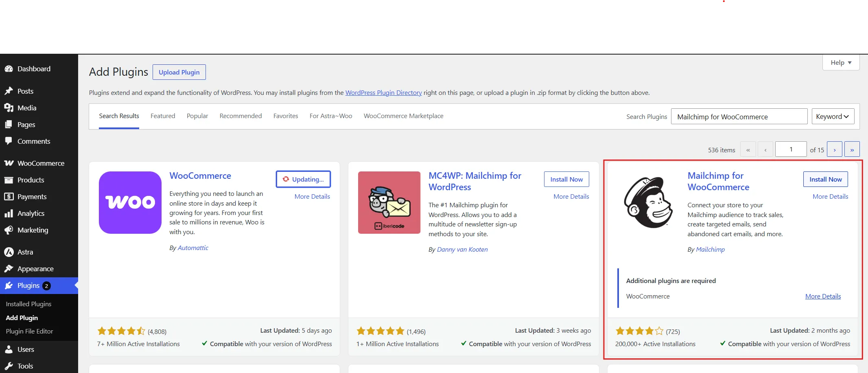Screen dimensions: 868x373
Task: Open the Favorites tab
Action: coord(286,116)
